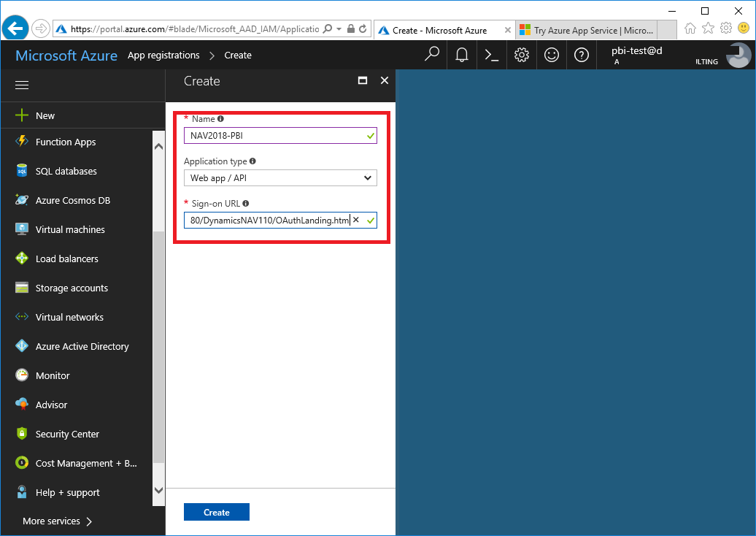Click the browser back arrow button
This screenshot has width=756, height=536.
pyautogui.click(x=15, y=28)
